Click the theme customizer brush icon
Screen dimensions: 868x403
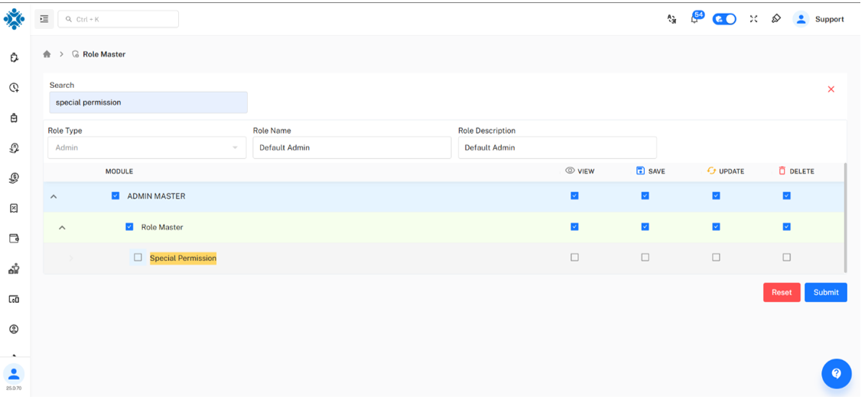tap(776, 19)
